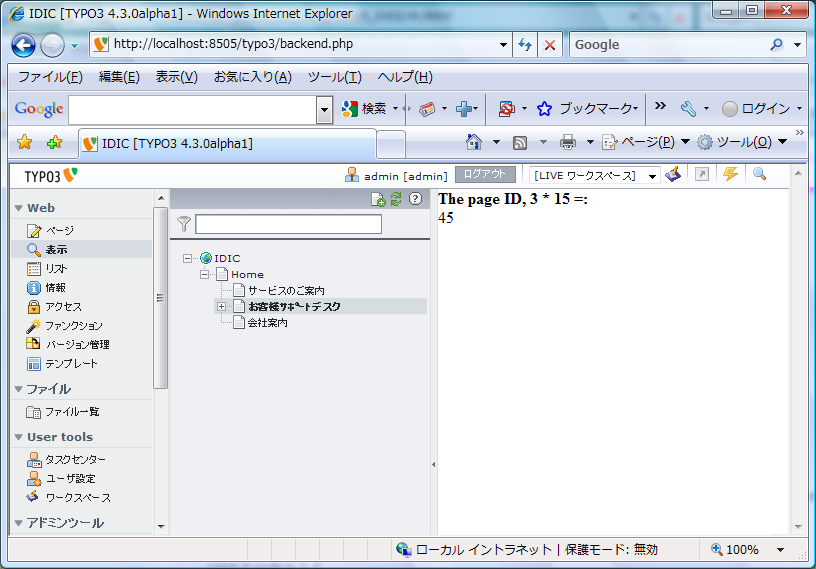Click the Google toolbar 検索 button

point(364,109)
